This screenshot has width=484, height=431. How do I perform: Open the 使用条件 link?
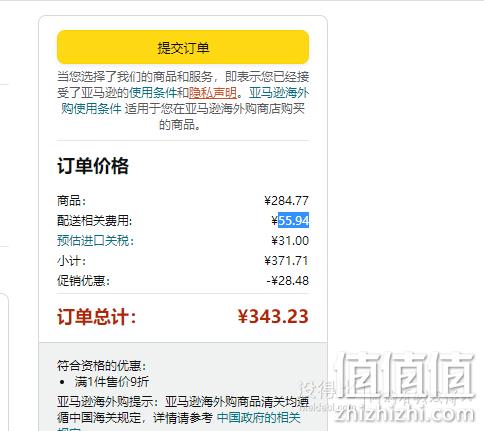[153, 93]
